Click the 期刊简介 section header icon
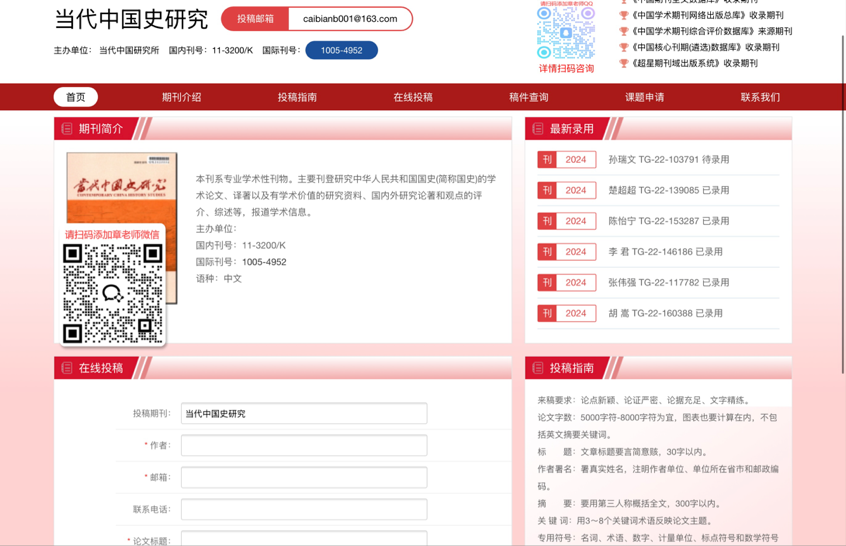Viewport: 846px width, 546px height. tap(67, 129)
